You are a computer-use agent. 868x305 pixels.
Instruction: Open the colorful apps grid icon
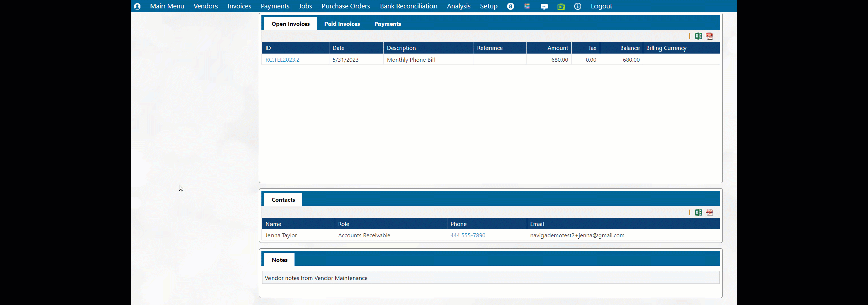tap(527, 6)
